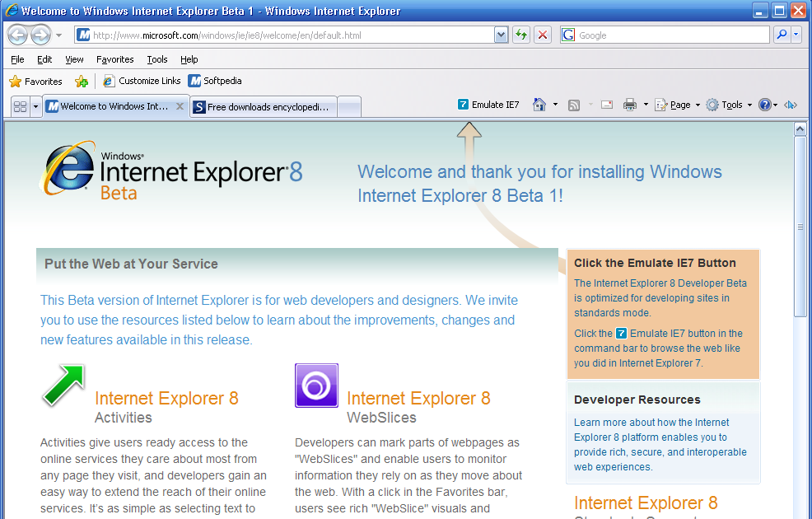
Task: Open the gear Tools command bar menu
Action: point(729,105)
